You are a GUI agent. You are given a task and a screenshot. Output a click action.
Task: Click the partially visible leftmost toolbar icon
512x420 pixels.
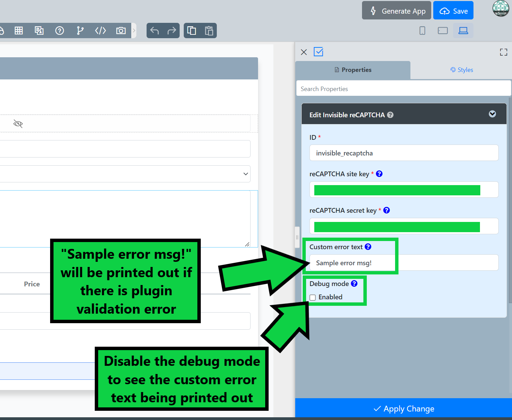[1, 31]
